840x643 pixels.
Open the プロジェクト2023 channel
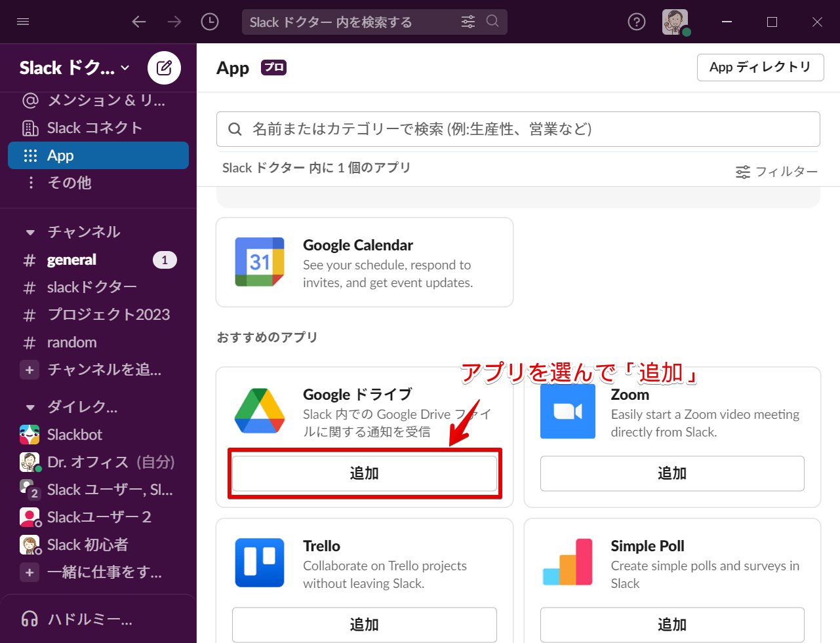point(98,315)
